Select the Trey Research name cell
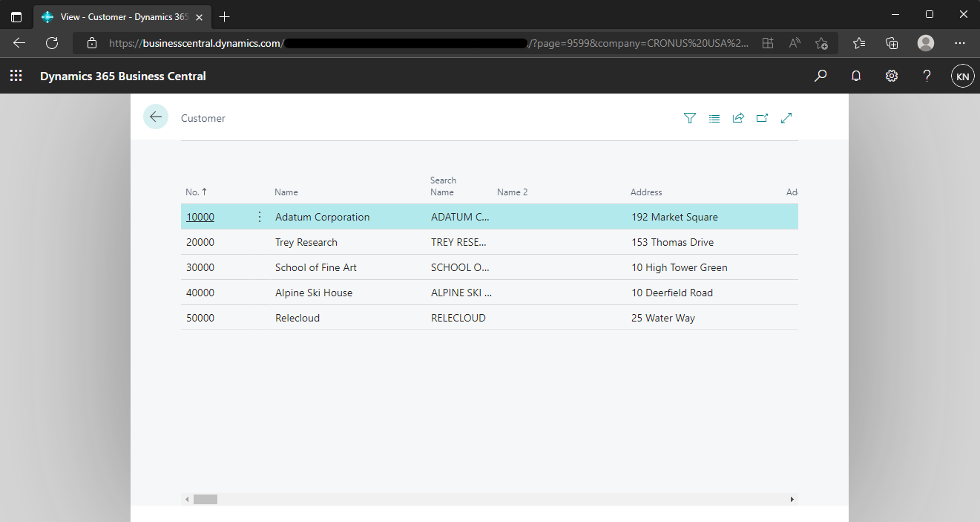 point(306,242)
